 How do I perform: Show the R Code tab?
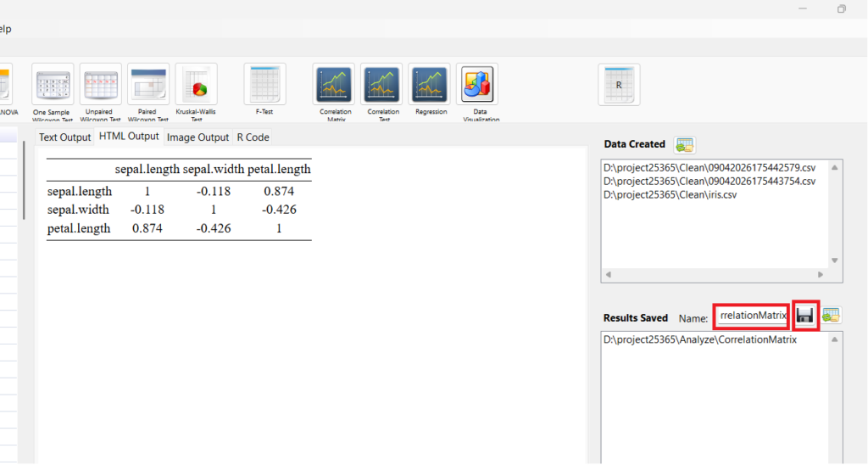(253, 137)
